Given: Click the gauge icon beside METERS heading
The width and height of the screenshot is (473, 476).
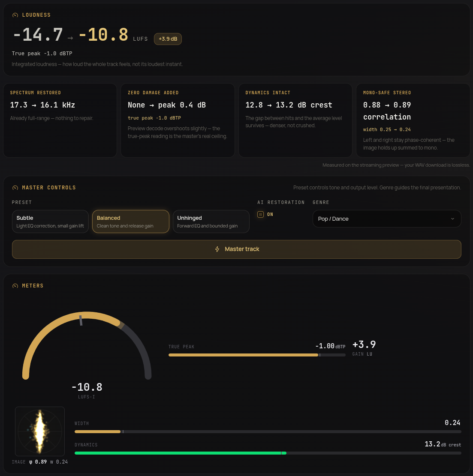Looking at the screenshot, I should click(x=15, y=286).
